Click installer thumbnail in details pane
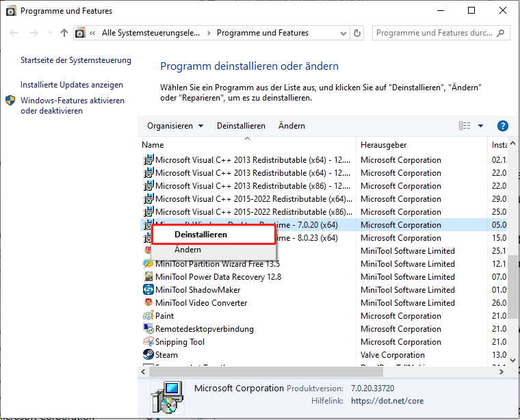The height and width of the screenshot is (420, 520). click(168, 397)
